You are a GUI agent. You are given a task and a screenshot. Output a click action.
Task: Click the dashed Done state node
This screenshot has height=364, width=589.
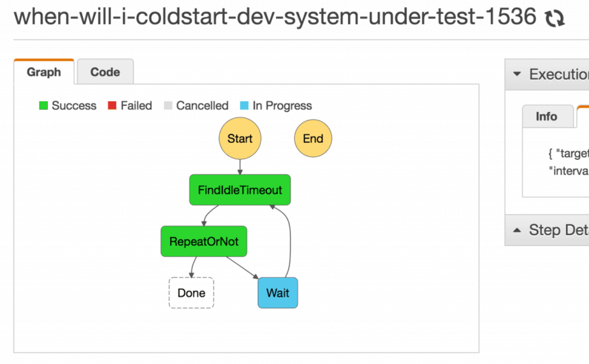pyautogui.click(x=191, y=293)
